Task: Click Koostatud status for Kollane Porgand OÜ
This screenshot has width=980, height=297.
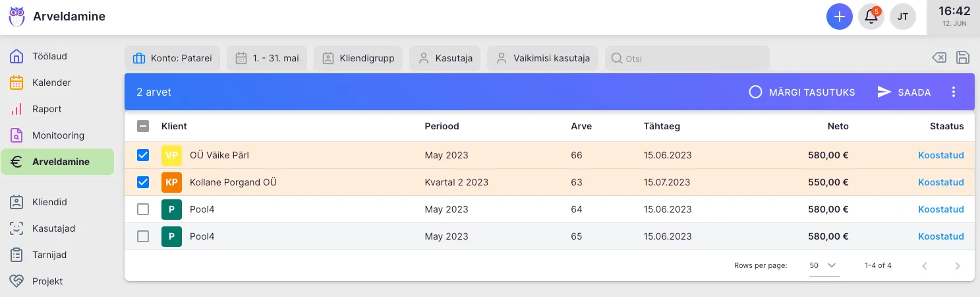Action: coord(940,182)
